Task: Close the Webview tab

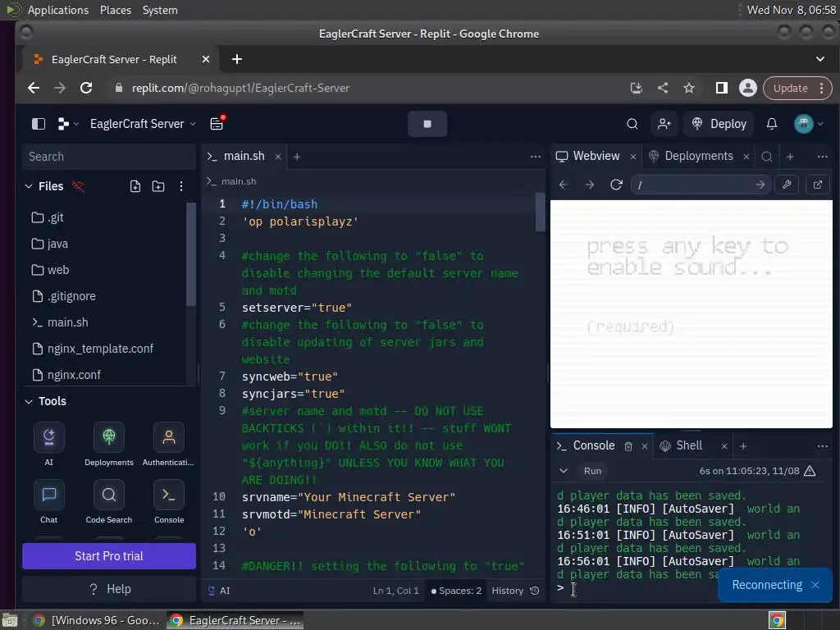Action: 633,157
